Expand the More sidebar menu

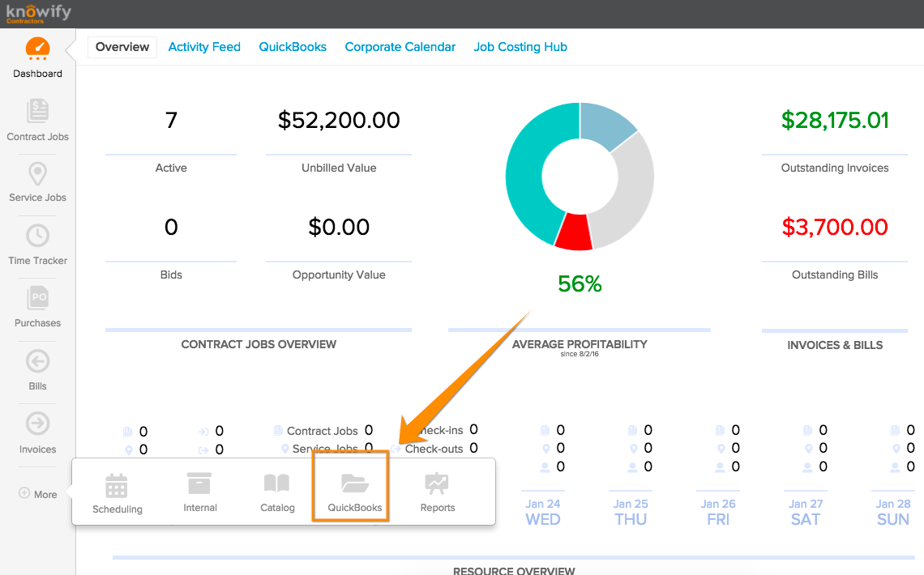[38, 494]
